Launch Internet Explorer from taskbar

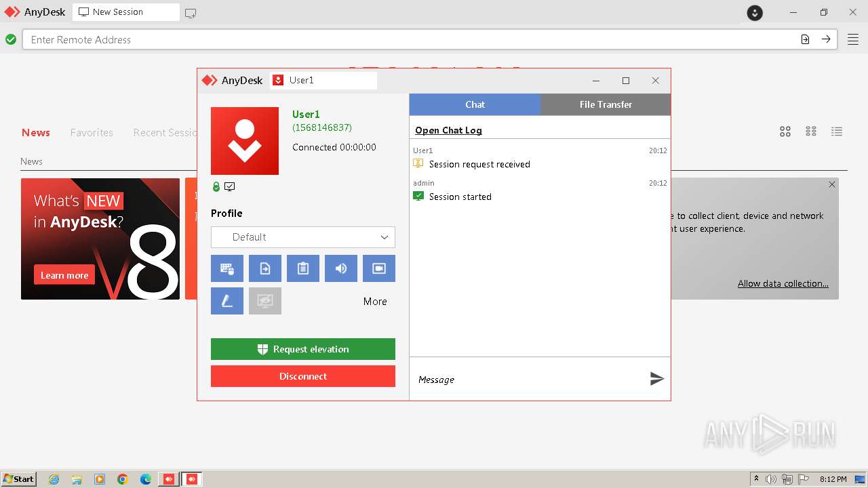pos(54,479)
